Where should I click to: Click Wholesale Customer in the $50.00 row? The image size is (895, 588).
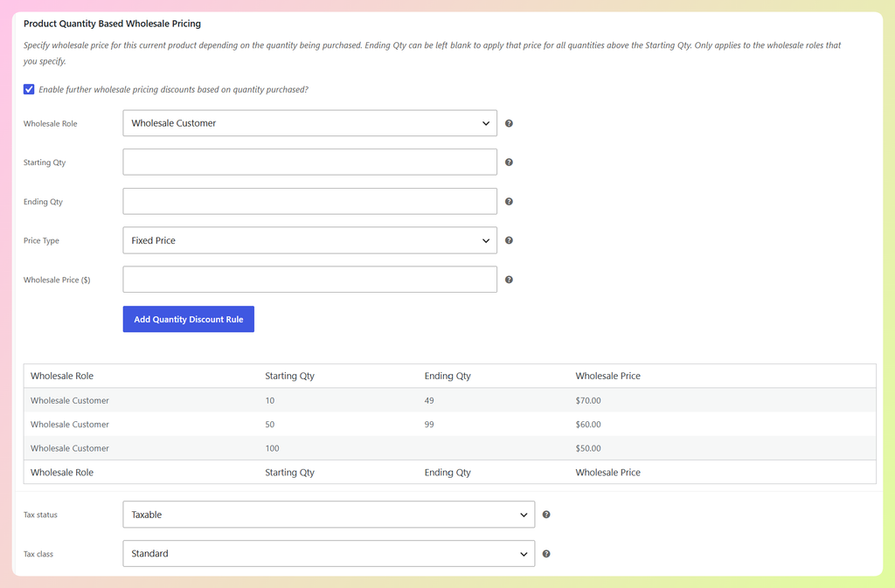(x=70, y=449)
